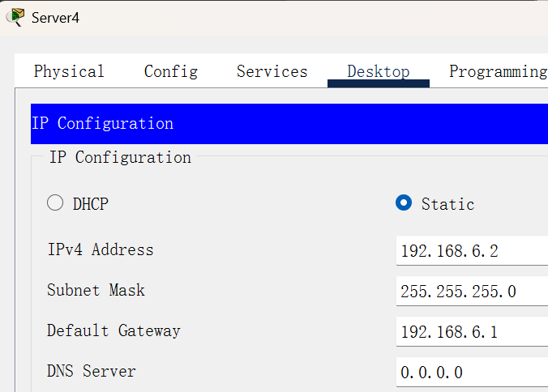Select the Desktop tab

pos(378,71)
